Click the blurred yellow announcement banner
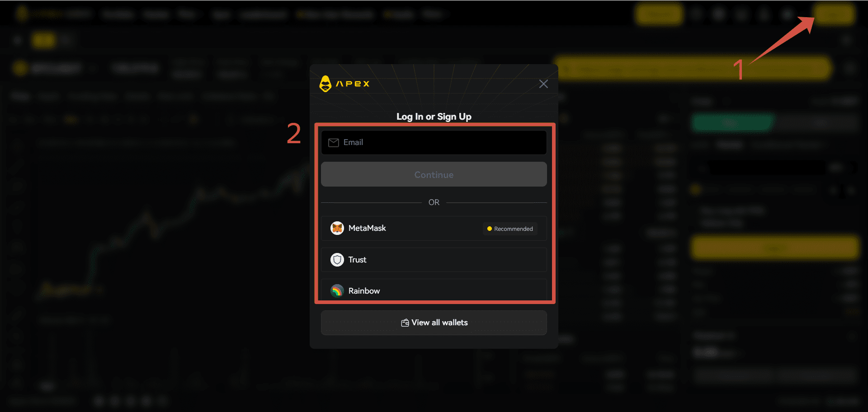Screen dimensions: 868x412 pos(693,69)
